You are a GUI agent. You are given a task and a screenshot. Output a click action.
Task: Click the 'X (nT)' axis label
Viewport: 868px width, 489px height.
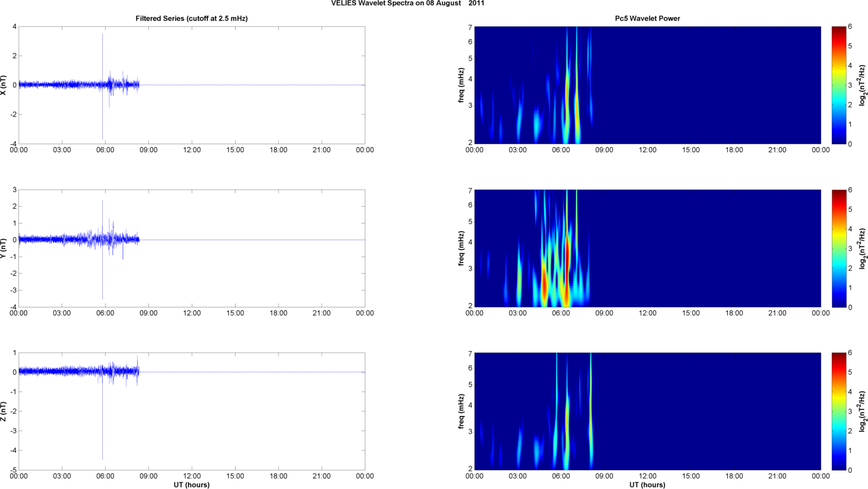[4, 85]
